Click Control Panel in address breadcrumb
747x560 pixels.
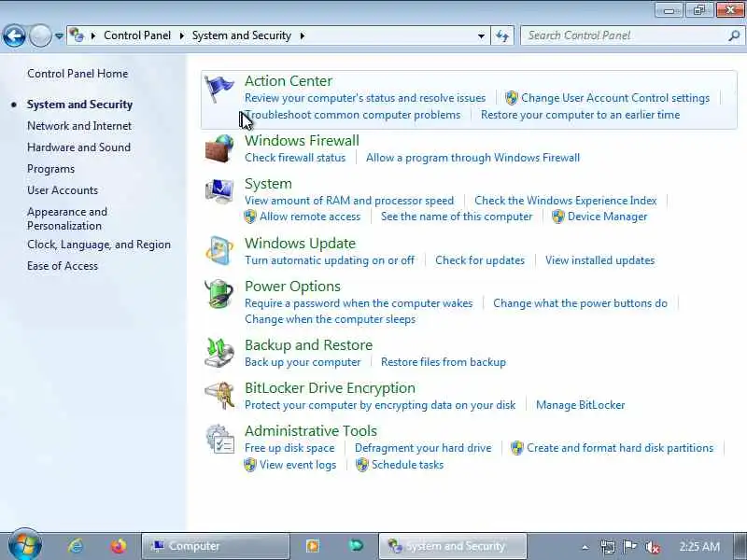point(137,35)
